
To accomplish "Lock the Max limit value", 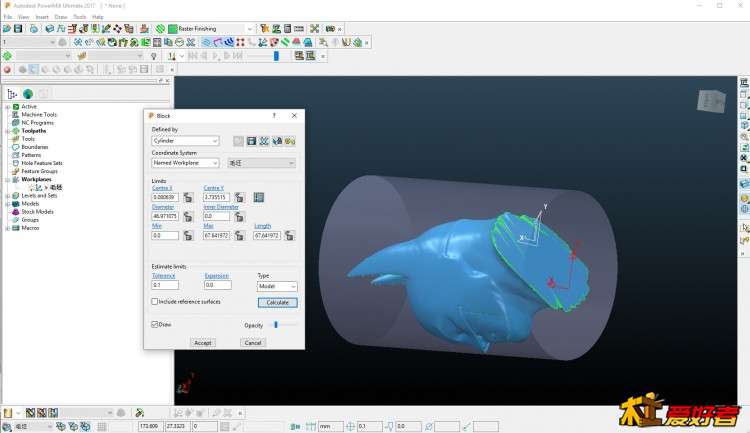I will click(239, 235).
